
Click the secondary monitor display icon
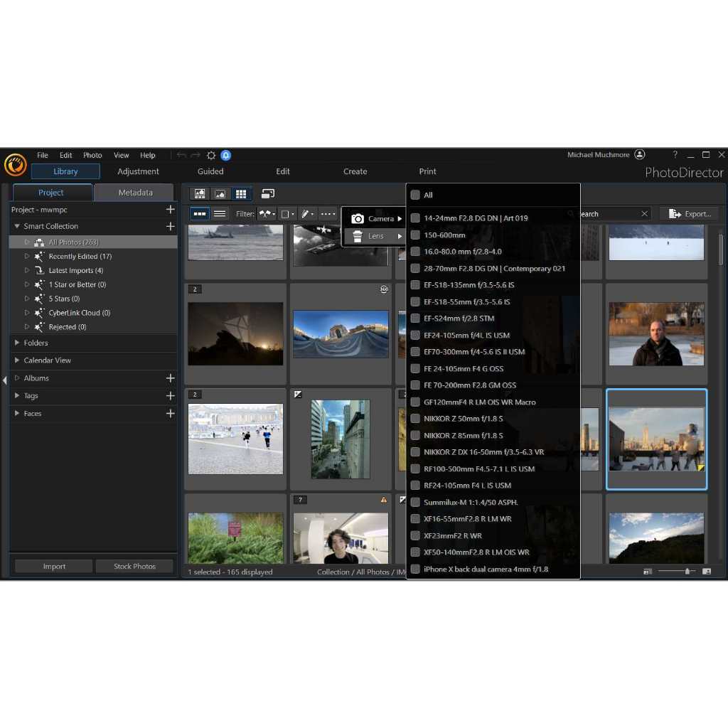268,193
